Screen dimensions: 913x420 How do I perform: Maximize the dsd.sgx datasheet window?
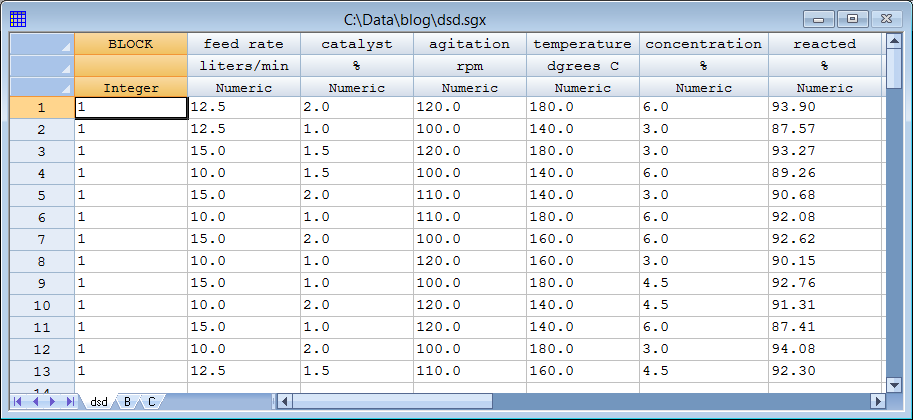(853, 18)
